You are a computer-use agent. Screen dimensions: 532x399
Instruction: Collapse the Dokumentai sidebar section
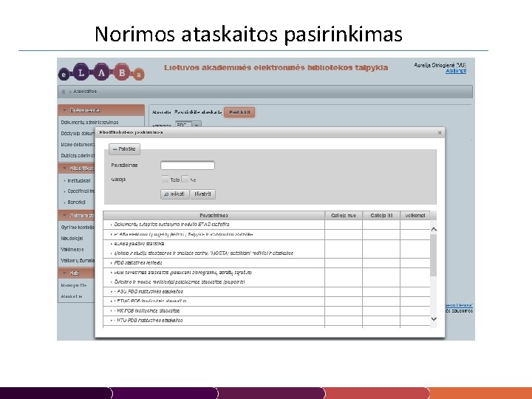[x=101, y=110]
